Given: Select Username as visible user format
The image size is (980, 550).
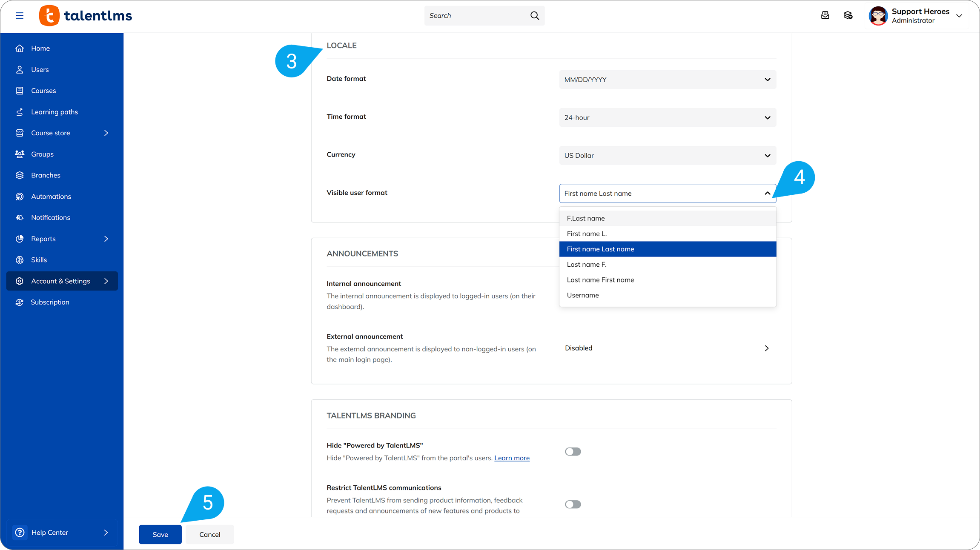Looking at the screenshot, I should click(583, 295).
